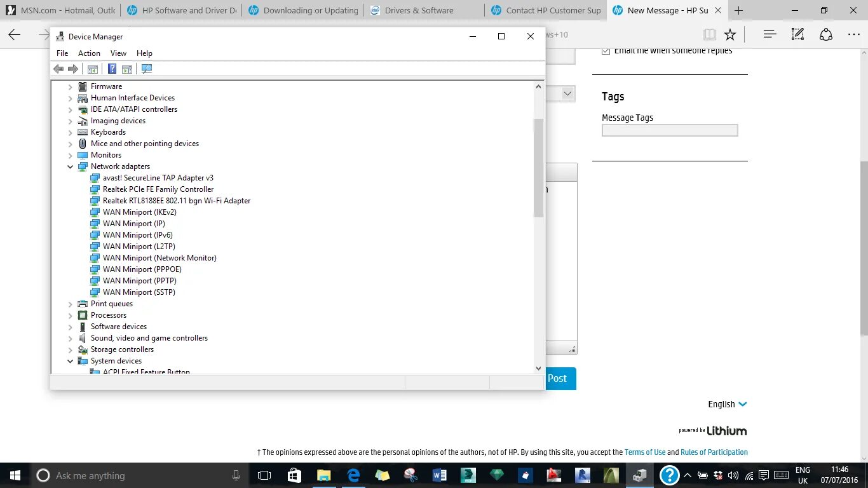The image size is (868, 488).
Task: Open Snipping Tool from the taskbar
Action: click(411, 475)
